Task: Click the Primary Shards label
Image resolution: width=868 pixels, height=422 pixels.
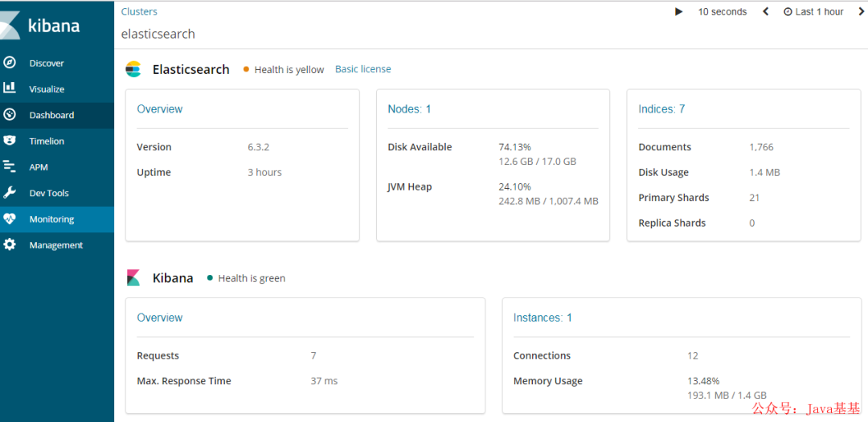Action: pos(674,198)
